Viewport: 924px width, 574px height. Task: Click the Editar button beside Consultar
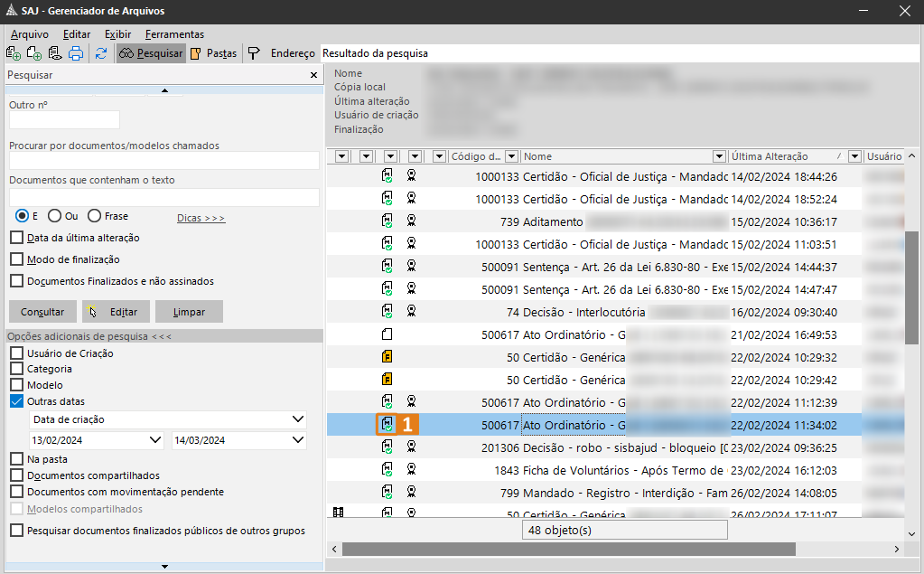(x=117, y=312)
